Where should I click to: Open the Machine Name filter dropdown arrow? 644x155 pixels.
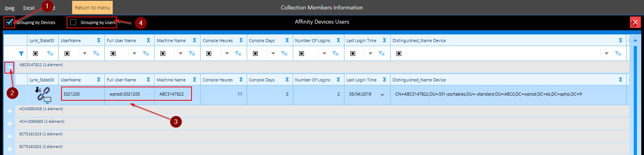click(181, 54)
